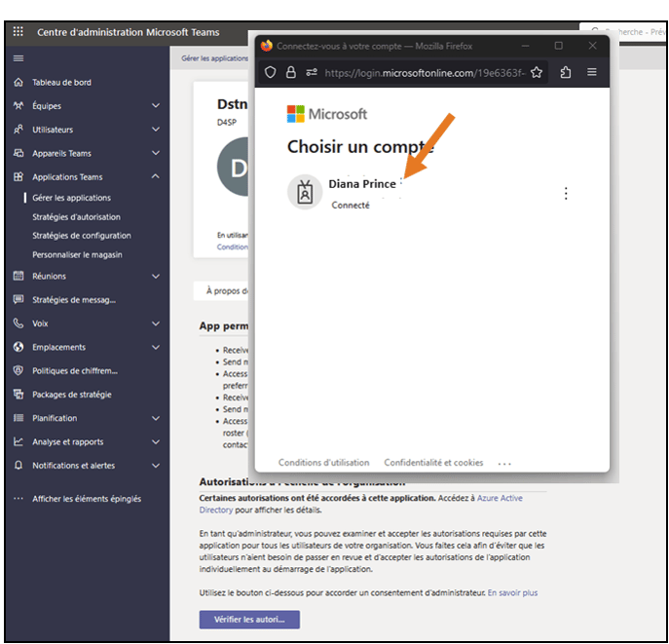
Task: Select the Emplacements globe icon
Action: pyautogui.click(x=19, y=347)
